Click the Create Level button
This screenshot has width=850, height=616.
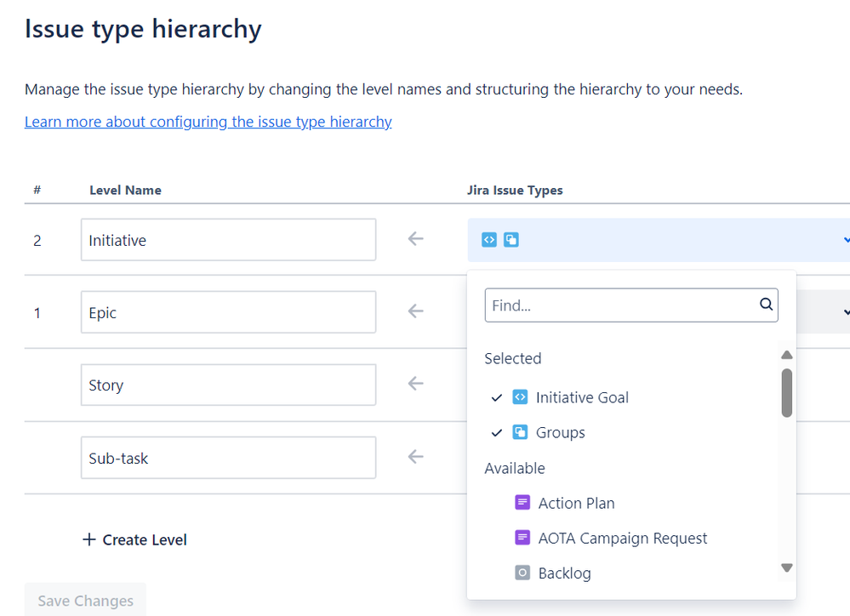tap(134, 539)
